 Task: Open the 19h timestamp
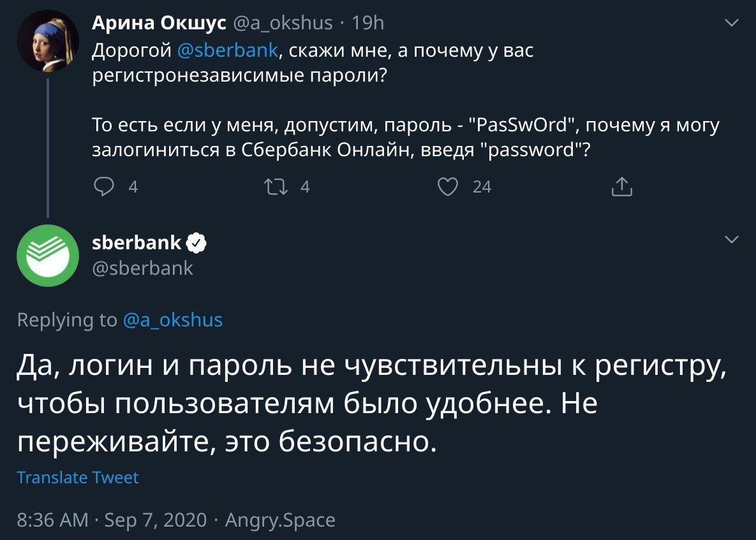(367, 23)
